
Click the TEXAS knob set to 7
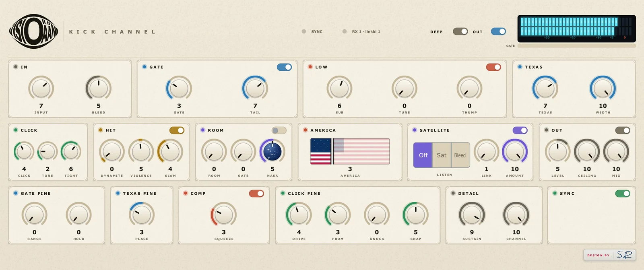coord(545,89)
